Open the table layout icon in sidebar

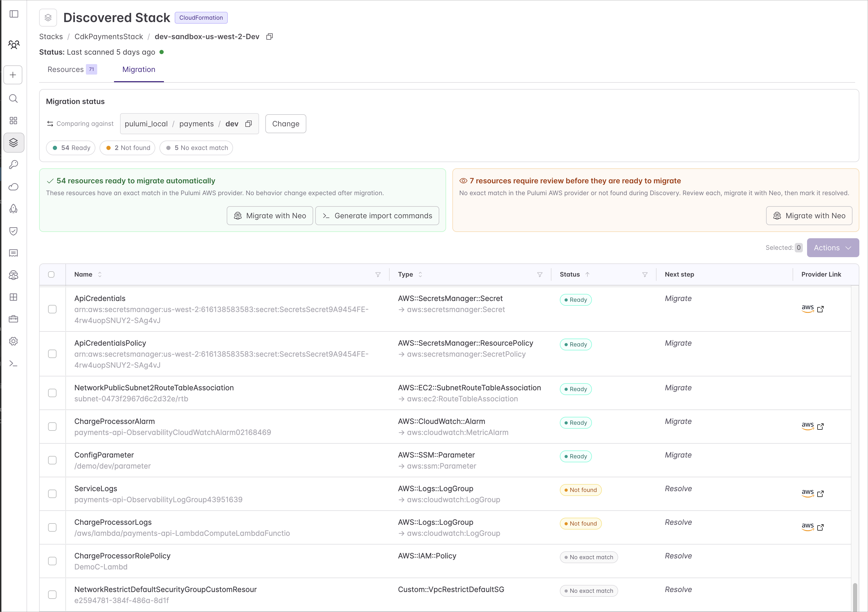click(x=13, y=297)
